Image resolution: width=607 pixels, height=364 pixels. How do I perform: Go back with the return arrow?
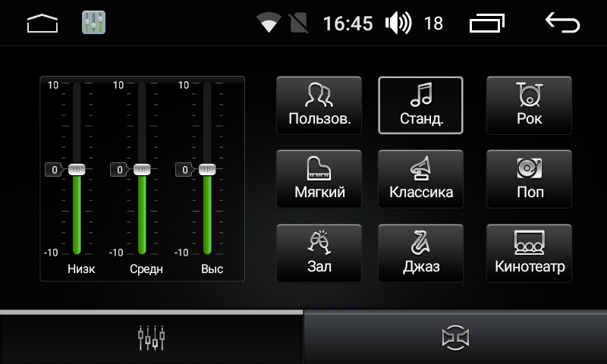coord(562,23)
